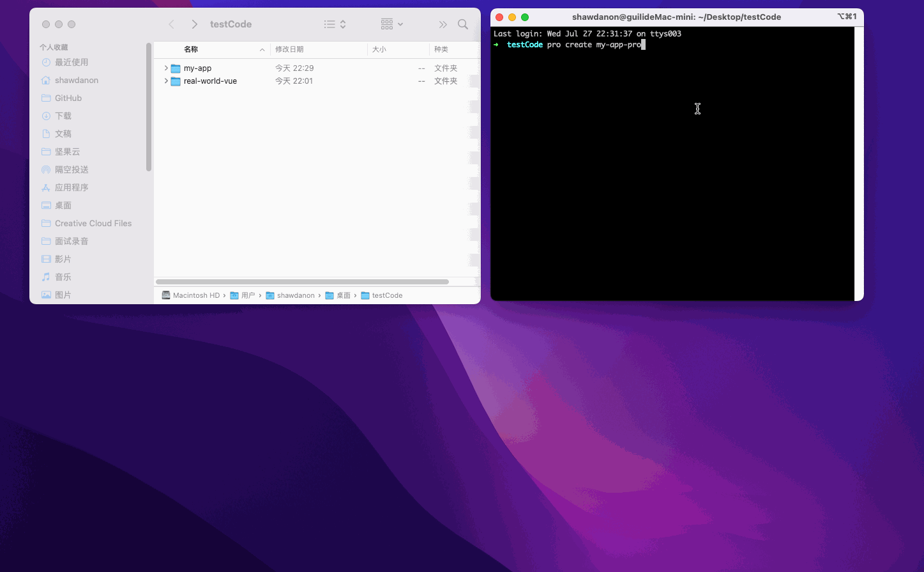This screenshot has width=924, height=572.
Task: Click the Finder search magnifier icon
Action: pyautogui.click(x=463, y=24)
